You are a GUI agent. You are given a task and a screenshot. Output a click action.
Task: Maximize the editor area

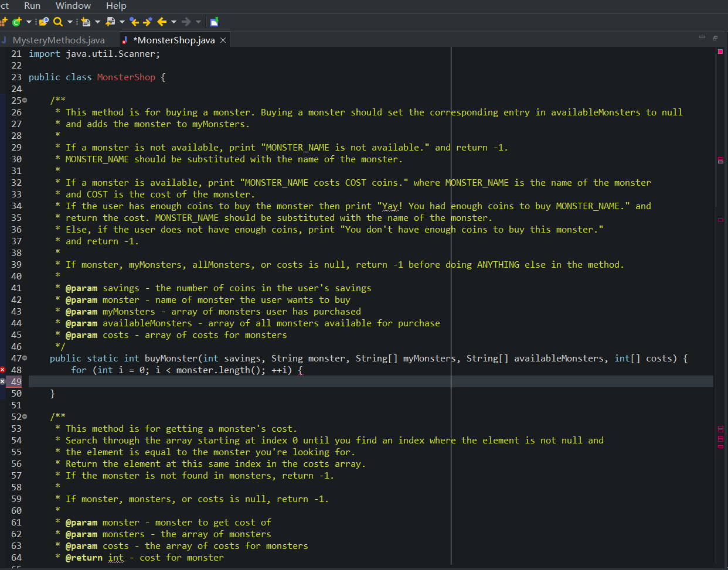pos(715,37)
